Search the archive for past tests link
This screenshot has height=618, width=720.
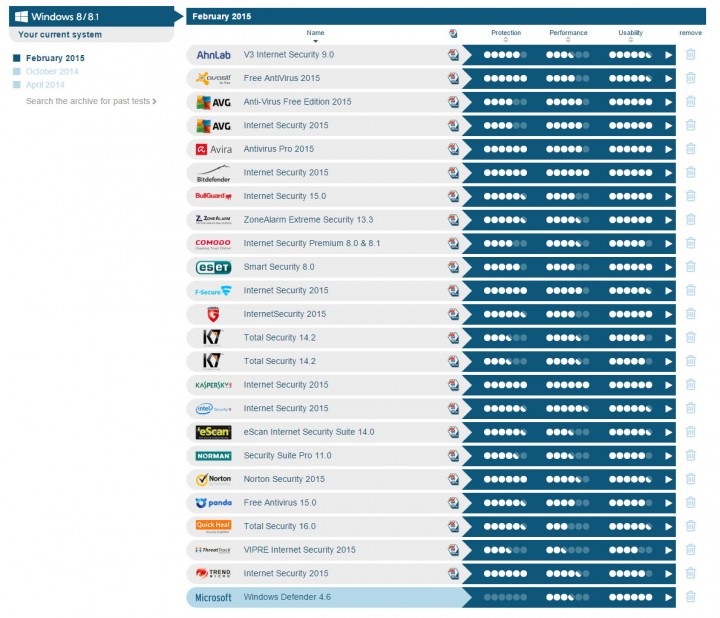pyautogui.click(x=91, y=101)
